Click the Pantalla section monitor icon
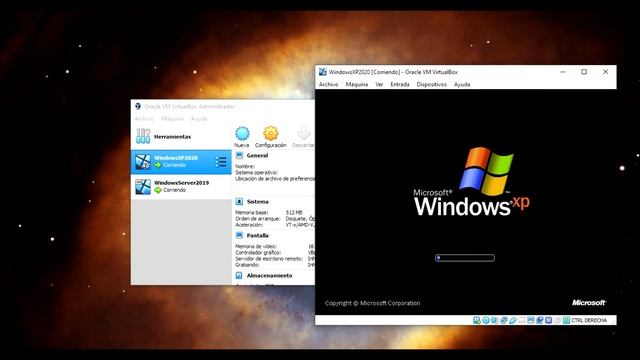The image size is (640, 360). coord(240,236)
